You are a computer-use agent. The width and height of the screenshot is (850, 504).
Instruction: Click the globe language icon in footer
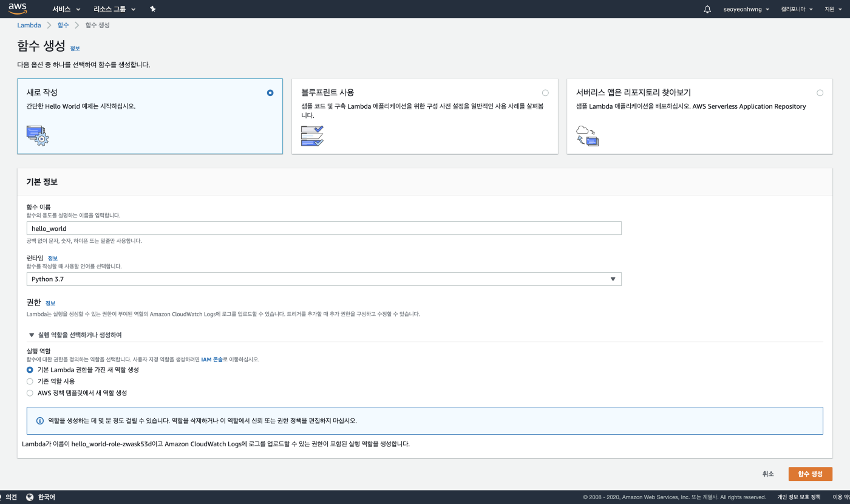click(x=30, y=497)
